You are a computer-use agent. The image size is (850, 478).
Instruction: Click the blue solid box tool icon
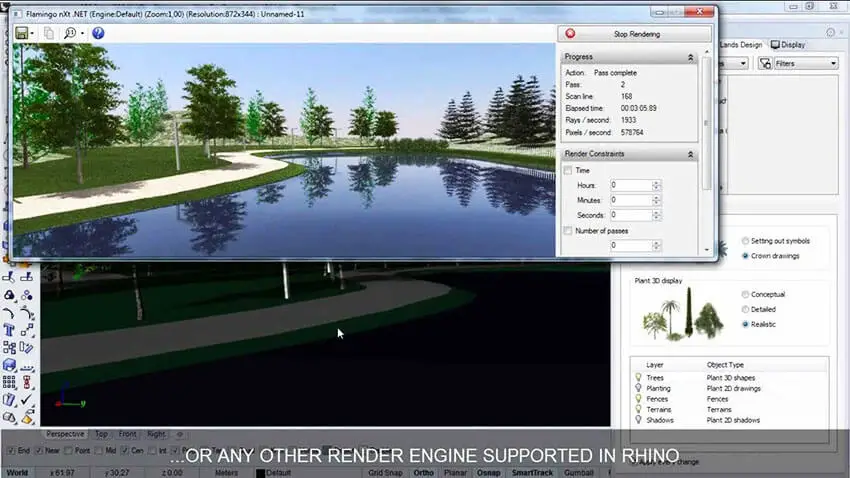[x=9, y=365]
